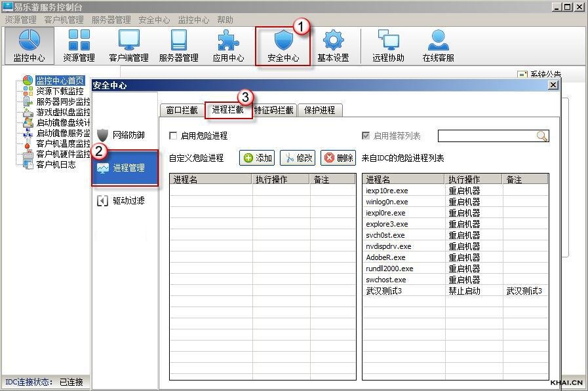Viewport: 588px width, 391px height.
Task: Open the 在线客服 online support icon
Action: coord(438,46)
